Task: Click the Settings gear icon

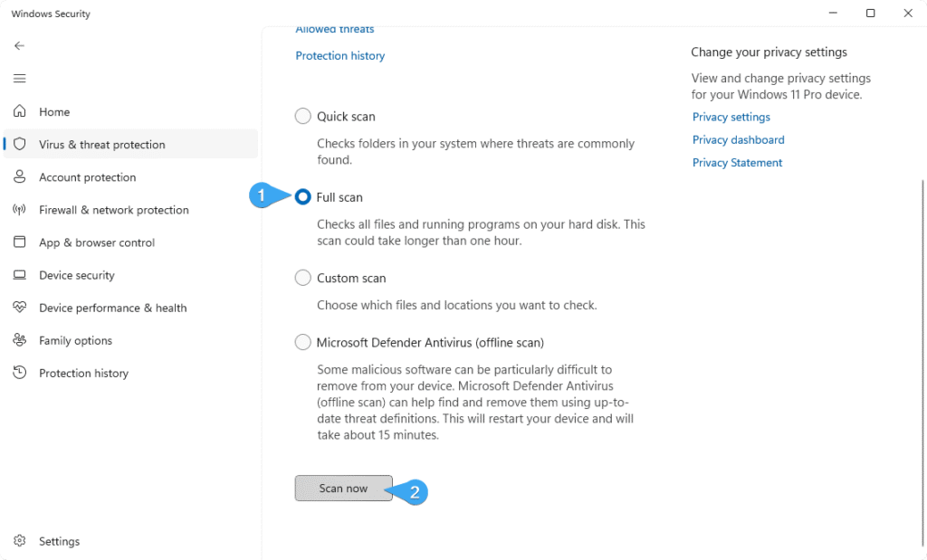Action: (x=20, y=540)
